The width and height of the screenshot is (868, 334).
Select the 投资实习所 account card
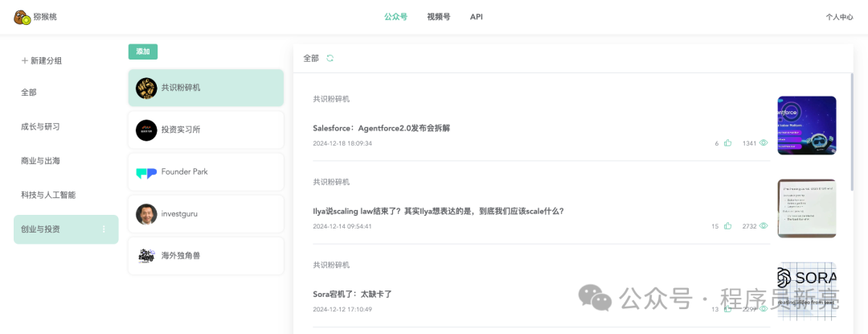[206, 130]
